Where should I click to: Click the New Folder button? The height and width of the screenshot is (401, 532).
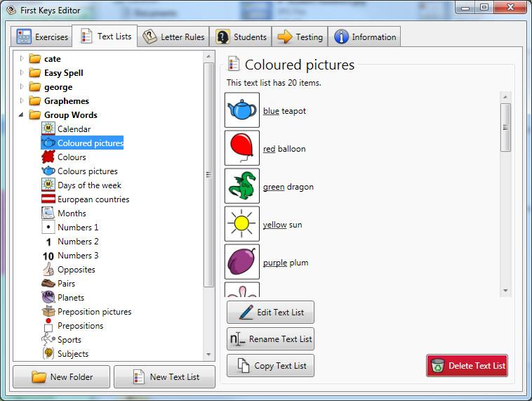click(x=62, y=377)
